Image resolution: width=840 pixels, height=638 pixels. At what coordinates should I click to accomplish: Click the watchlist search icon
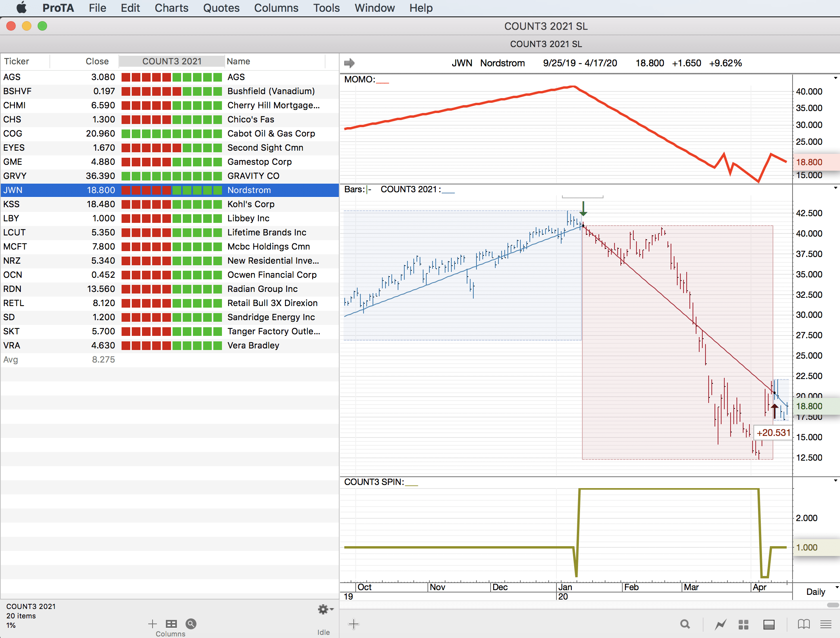pyautogui.click(x=191, y=624)
